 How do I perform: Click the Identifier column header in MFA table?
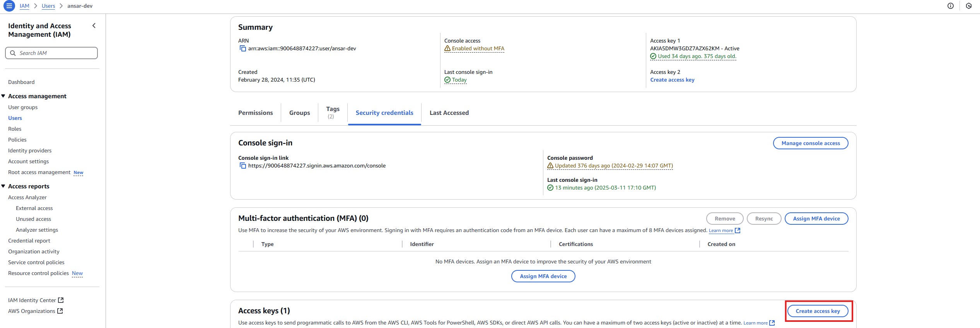tap(422, 244)
